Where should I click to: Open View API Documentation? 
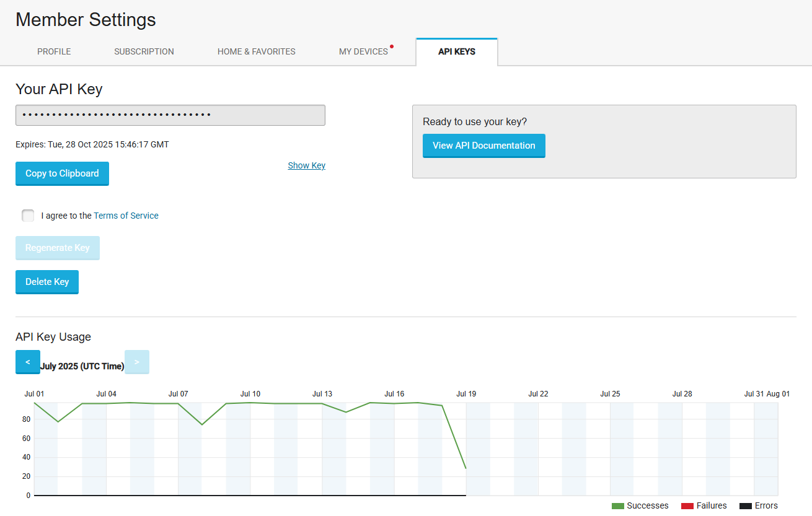pyautogui.click(x=483, y=146)
